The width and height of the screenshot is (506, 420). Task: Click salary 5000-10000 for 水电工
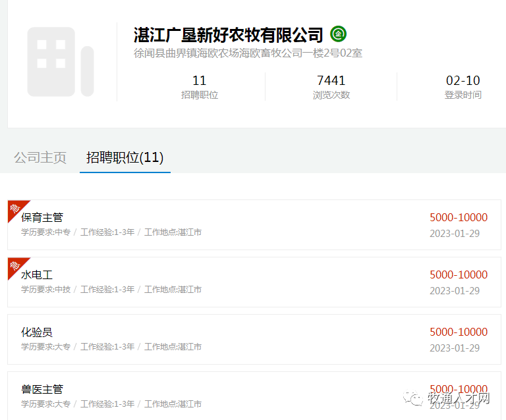coord(459,275)
